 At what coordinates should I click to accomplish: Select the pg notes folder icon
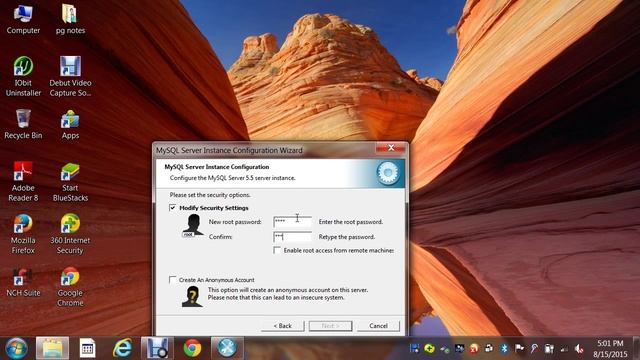[x=70, y=19]
